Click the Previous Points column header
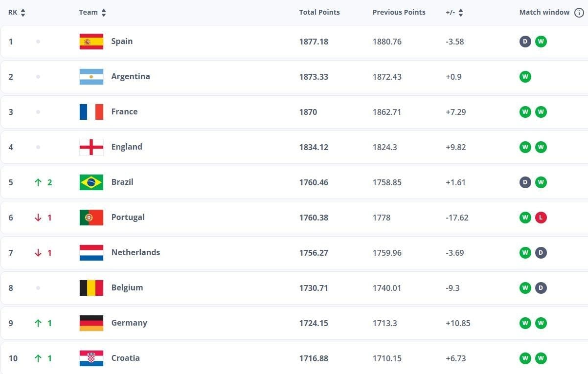This screenshot has height=374, width=588. click(399, 12)
